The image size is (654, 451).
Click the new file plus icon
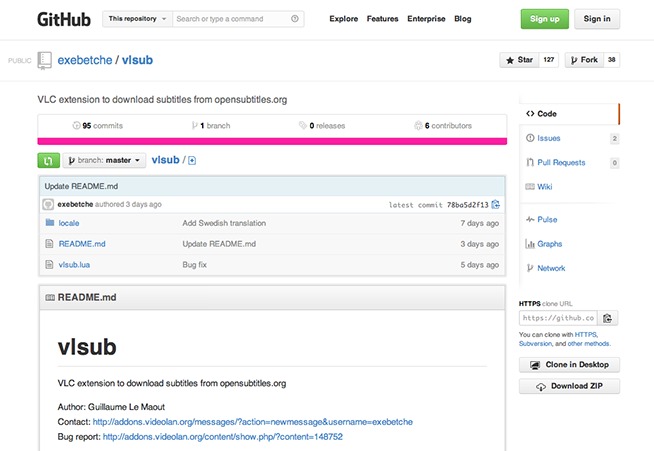tap(192, 160)
